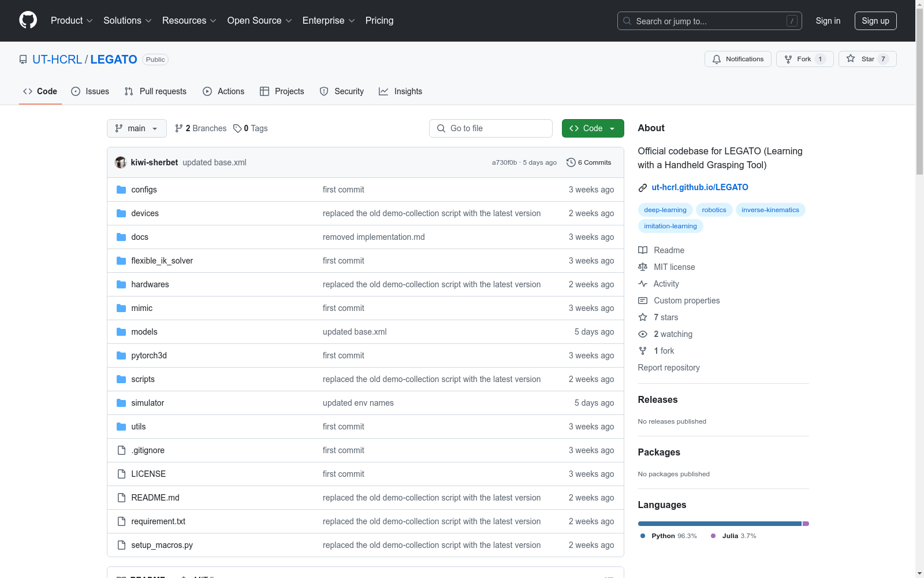Viewport: 924px width, 578px height.
Task: Click the Report repository link
Action: (669, 368)
